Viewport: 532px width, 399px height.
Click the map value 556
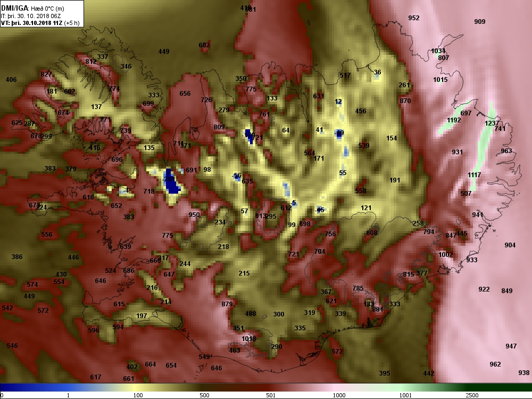(46, 235)
